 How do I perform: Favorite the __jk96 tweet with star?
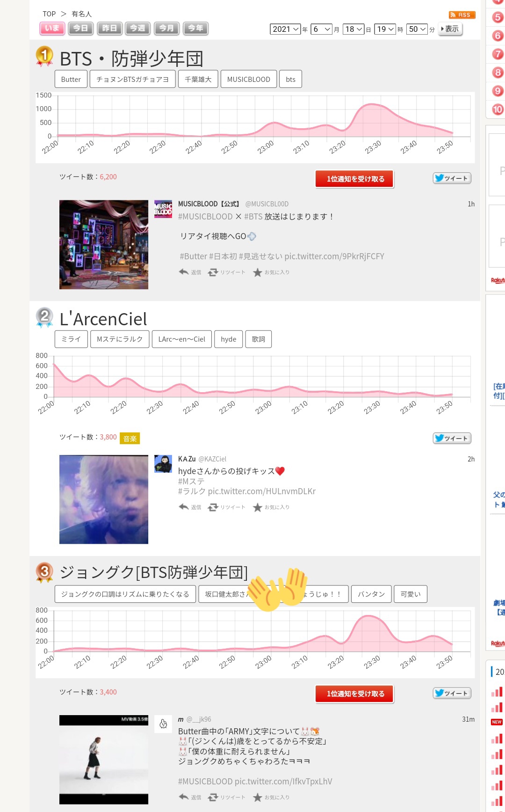coord(271,797)
